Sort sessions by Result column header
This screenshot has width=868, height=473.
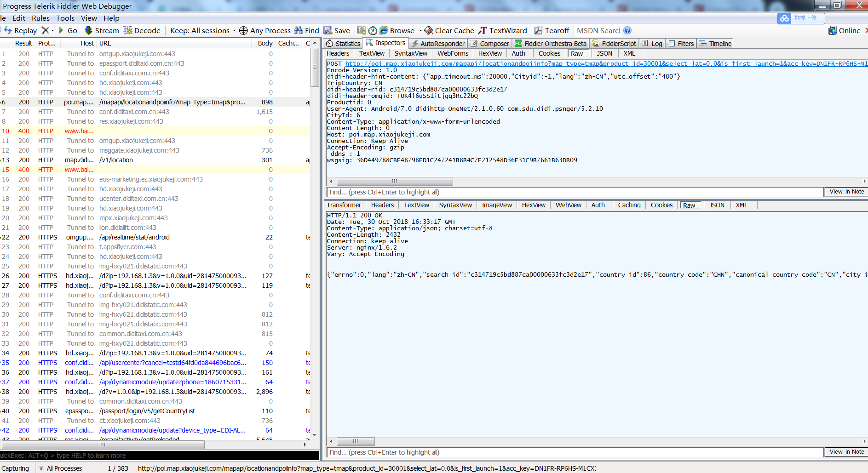coord(23,43)
